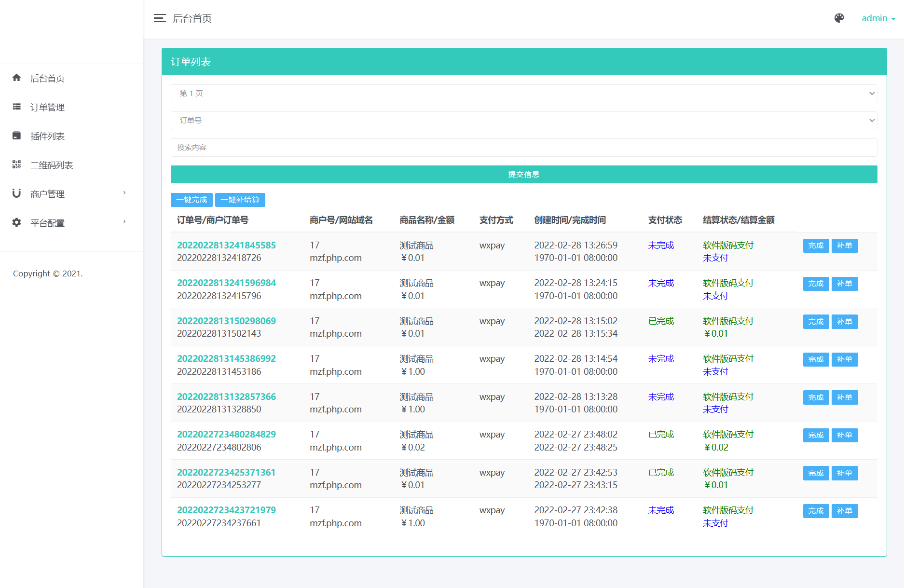Click 完成 for order 2022022813150298069
Viewport: 904px width, 588px height.
[x=815, y=322]
